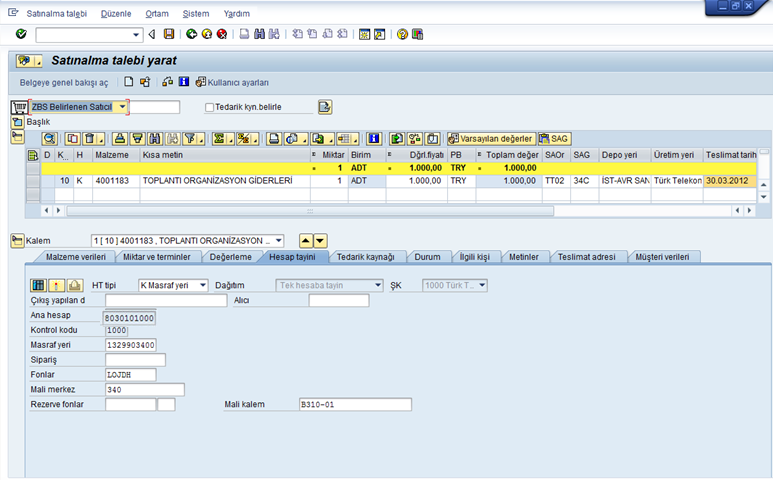773x480 pixels.
Task: Click the Masraf yeri input field
Action: pos(131,345)
